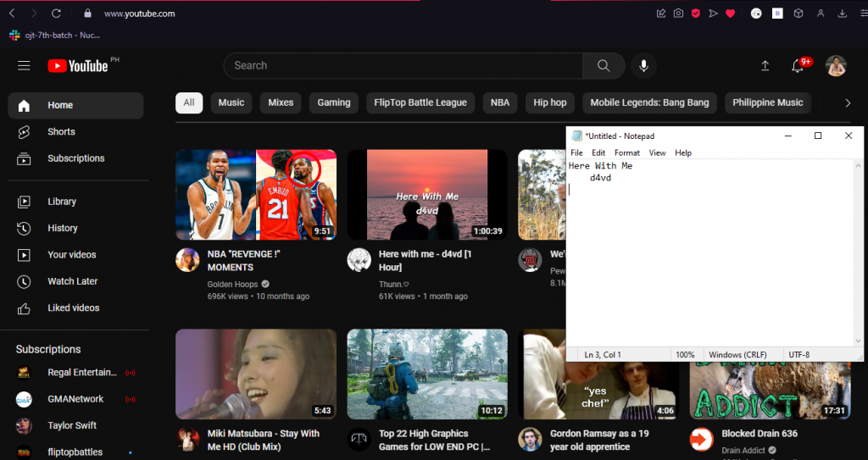868x460 pixels.
Task: Click the UTF-8 encoding in Notepad status bar
Action: pos(798,355)
